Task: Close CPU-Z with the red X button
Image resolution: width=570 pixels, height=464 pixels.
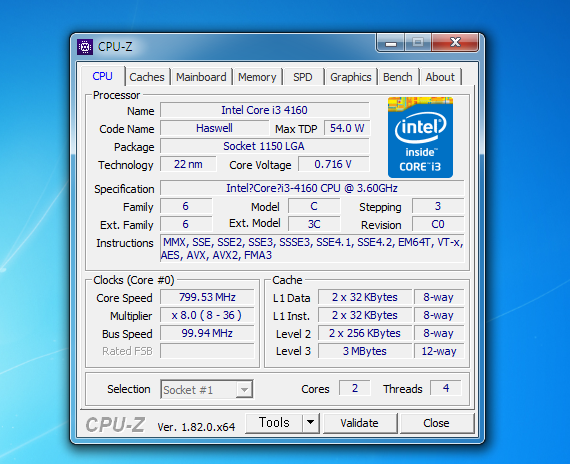Action: (455, 43)
